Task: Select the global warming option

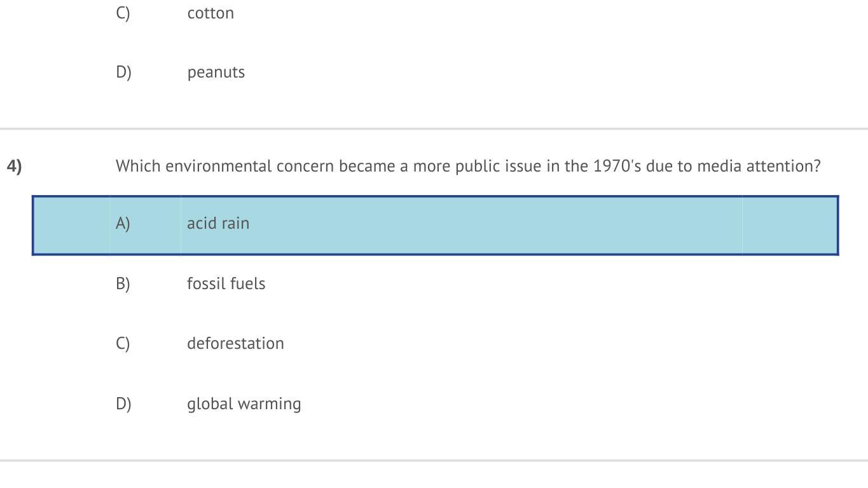Action: 244,403
